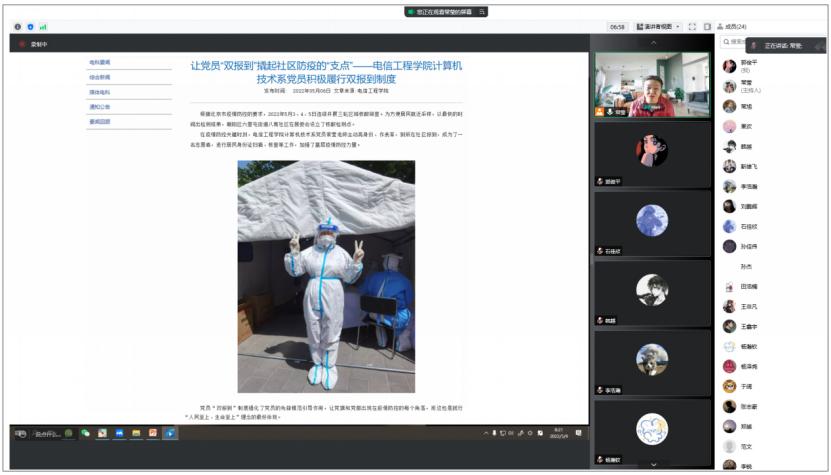Select member 郭俊平 (我) in list
831x475 pixels.
[x=771, y=66]
